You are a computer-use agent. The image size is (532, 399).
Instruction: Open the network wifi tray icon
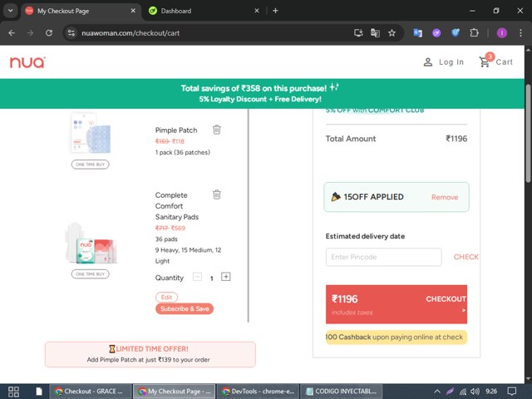pos(463,392)
